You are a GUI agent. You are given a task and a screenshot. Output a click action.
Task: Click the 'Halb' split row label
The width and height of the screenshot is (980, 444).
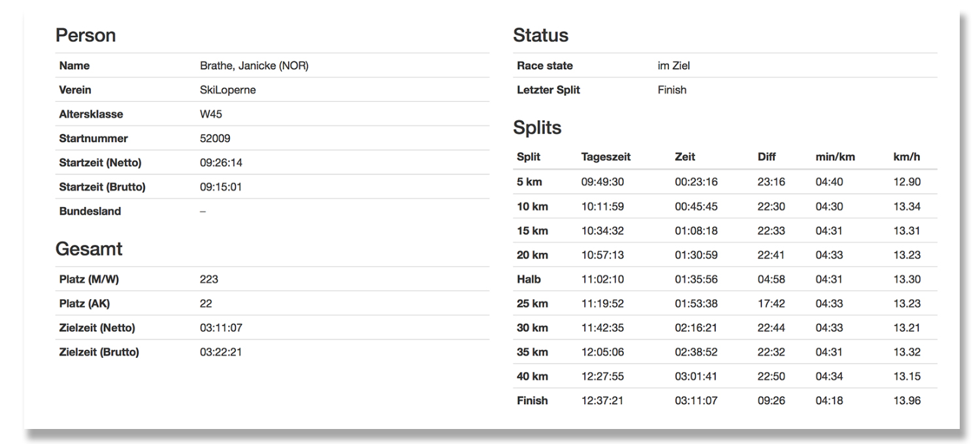tap(529, 279)
